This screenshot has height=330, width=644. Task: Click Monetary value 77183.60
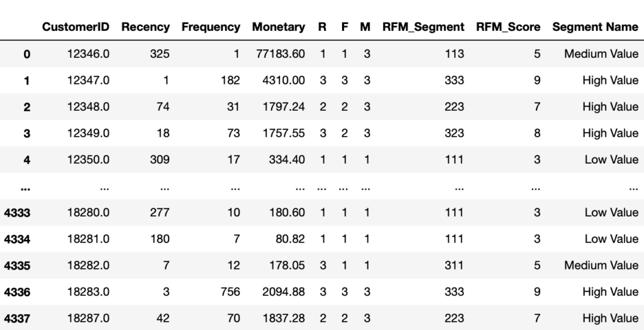pyautogui.click(x=280, y=54)
